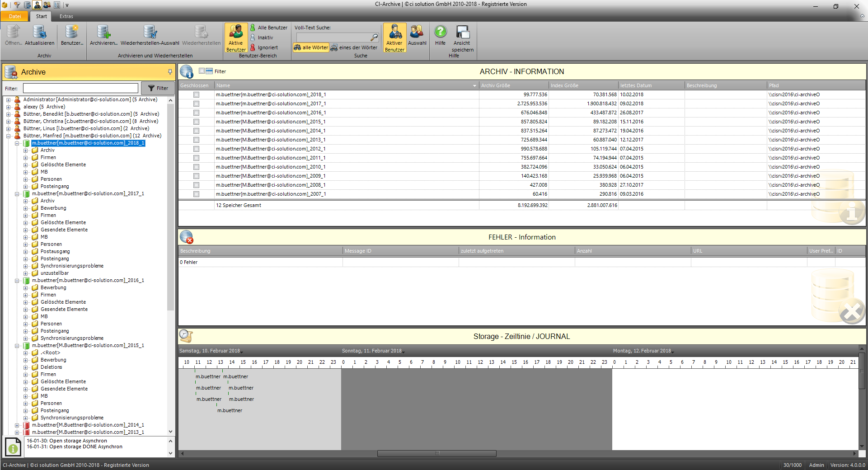Enable the Filter checkbox in Archiv-Information header
Screen dimensions: 868x470
(202, 71)
